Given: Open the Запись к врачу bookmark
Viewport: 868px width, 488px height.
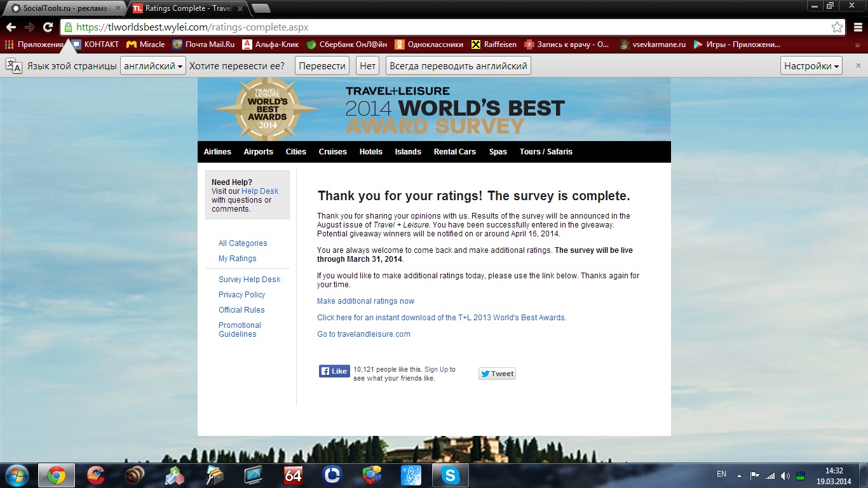Looking at the screenshot, I should click(566, 44).
